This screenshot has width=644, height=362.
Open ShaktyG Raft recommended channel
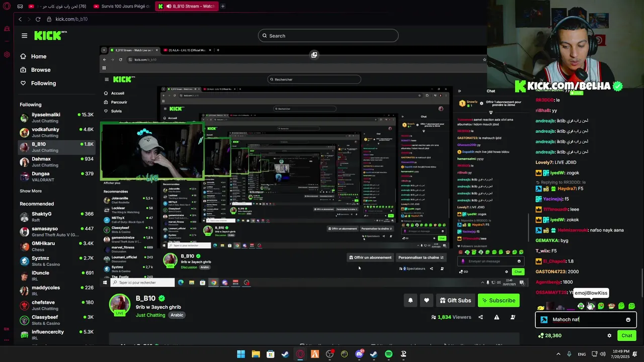pyautogui.click(x=57, y=217)
